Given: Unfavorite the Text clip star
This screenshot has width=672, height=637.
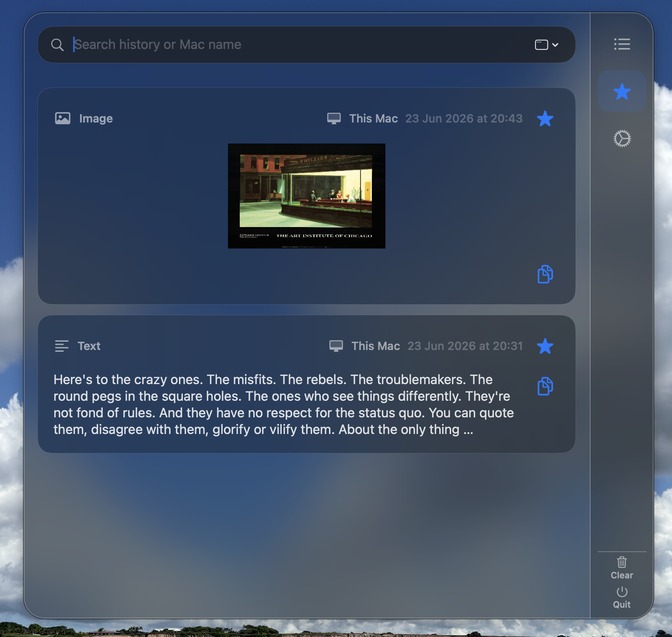Looking at the screenshot, I should pos(545,346).
